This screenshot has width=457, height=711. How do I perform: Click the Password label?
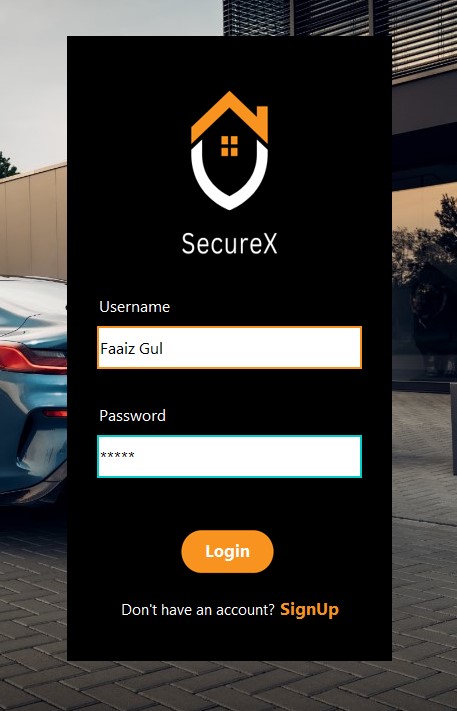coord(132,416)
